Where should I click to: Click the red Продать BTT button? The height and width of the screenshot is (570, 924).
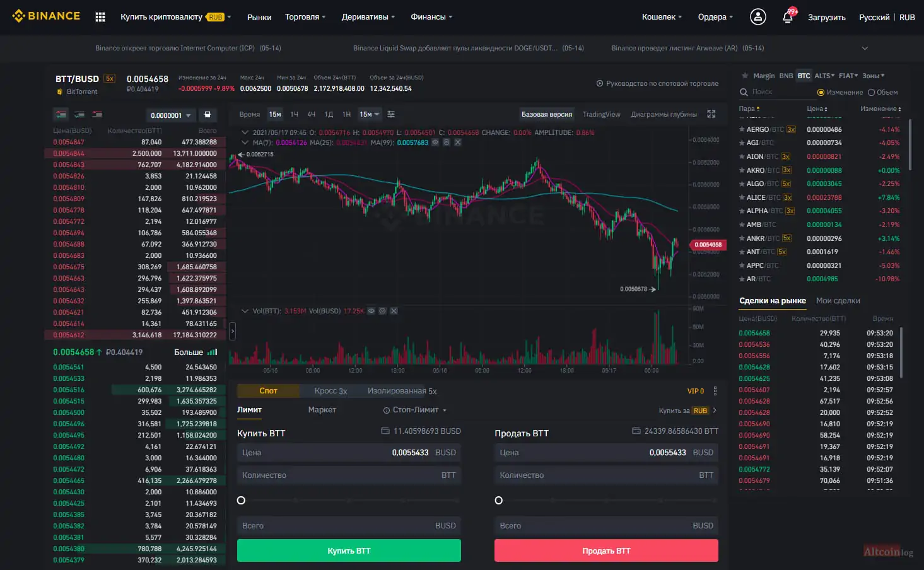pyautogui.click(x=606, y=550)
